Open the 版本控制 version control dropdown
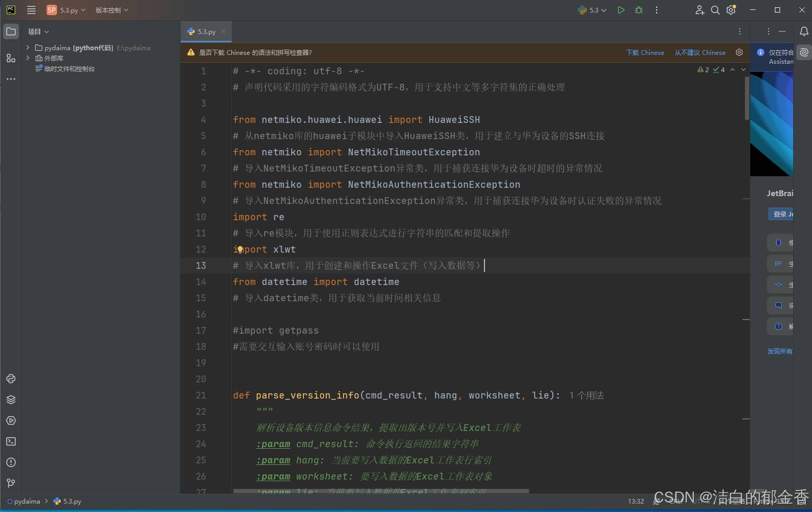 (111, 10)
